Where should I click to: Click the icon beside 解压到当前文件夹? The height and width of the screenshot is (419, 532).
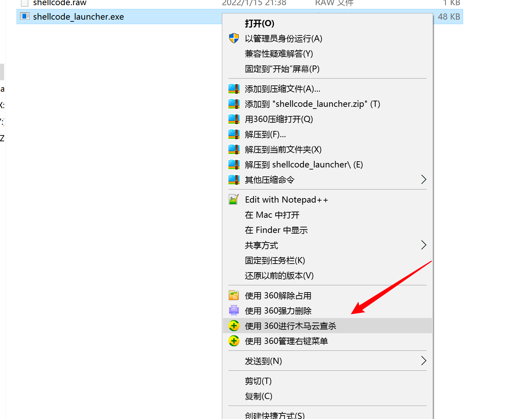(x=234, y=150)
